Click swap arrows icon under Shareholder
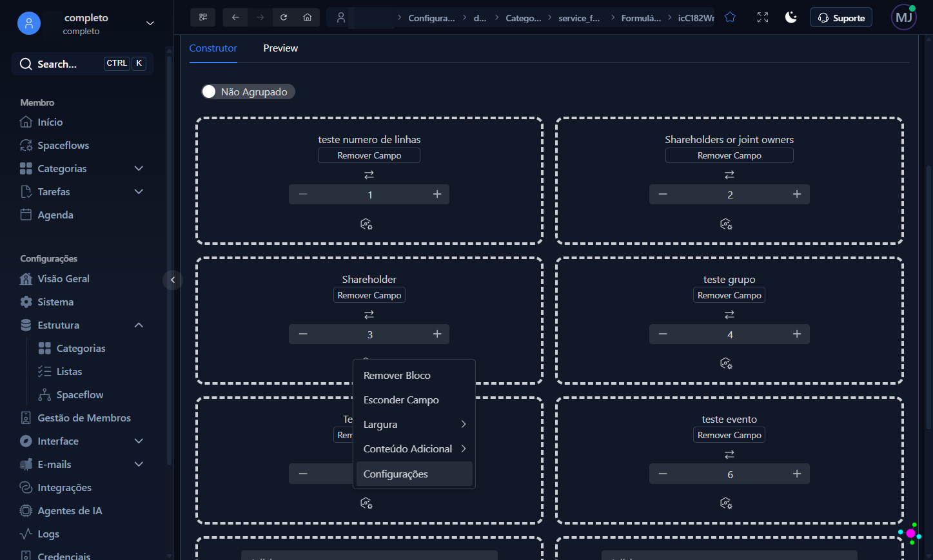The width and height of the screenshot is (933, 560). (x=369, y=314)
